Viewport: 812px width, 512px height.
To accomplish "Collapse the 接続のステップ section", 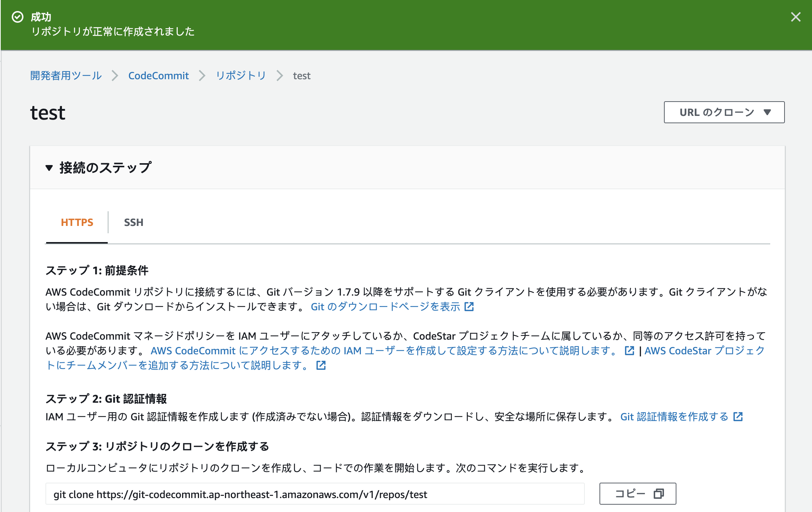I will coord(49,168).
